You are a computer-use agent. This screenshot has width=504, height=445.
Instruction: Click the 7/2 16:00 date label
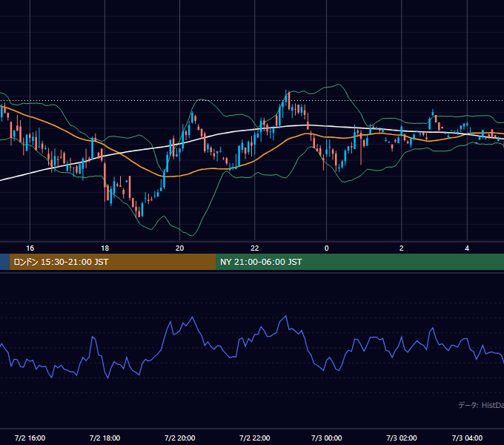(30, 438)
